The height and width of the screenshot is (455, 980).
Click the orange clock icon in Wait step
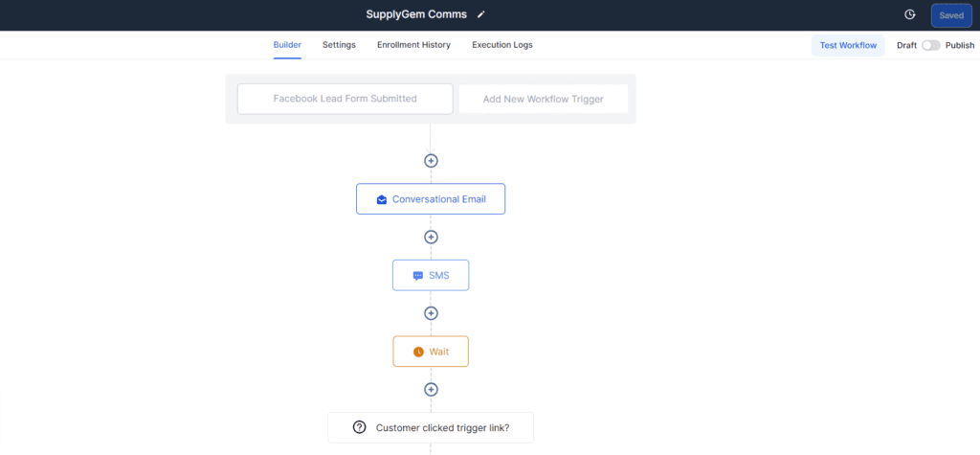(418, 352)
